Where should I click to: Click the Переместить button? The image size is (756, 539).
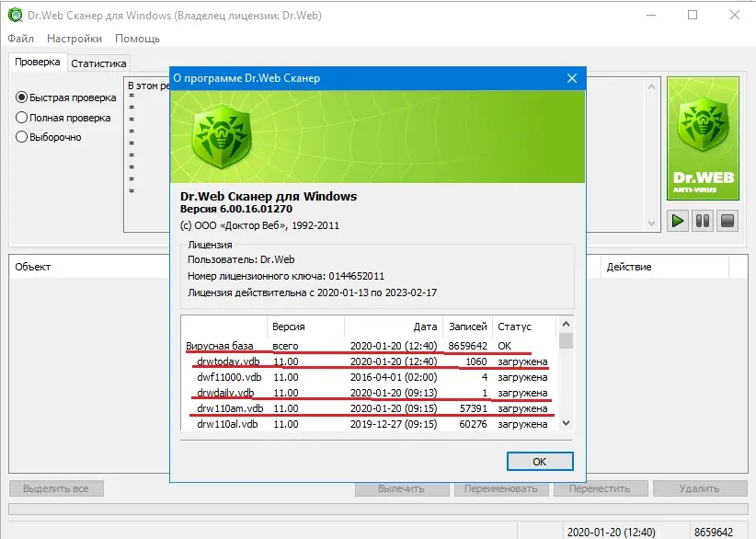(x=600, y=488)
